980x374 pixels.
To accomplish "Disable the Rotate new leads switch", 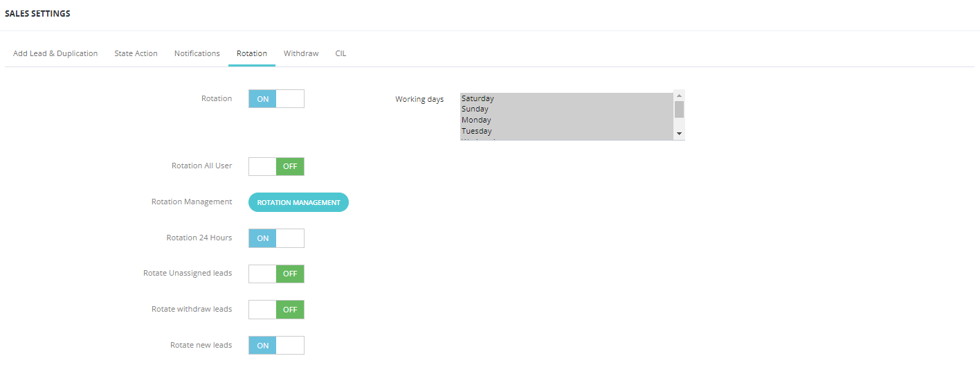I will pos(276,345).
